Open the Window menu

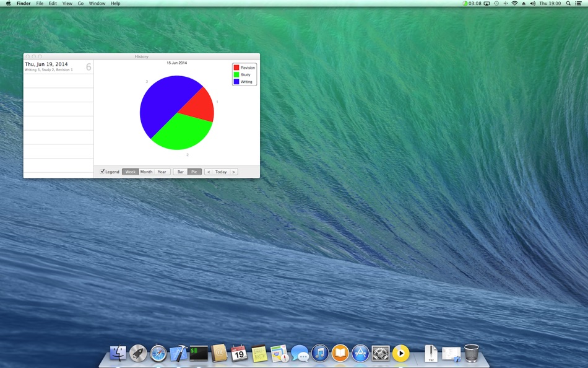click(x=97, y=3)
